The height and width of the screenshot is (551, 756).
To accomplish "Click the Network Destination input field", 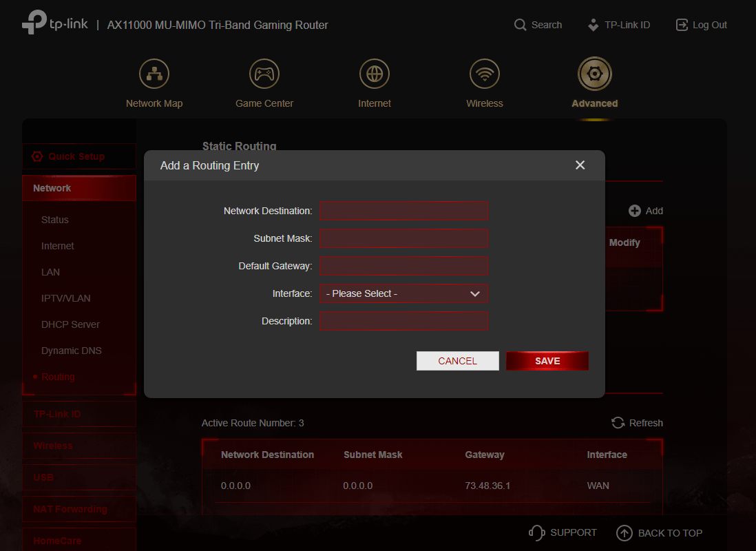I will pos(404,211).
